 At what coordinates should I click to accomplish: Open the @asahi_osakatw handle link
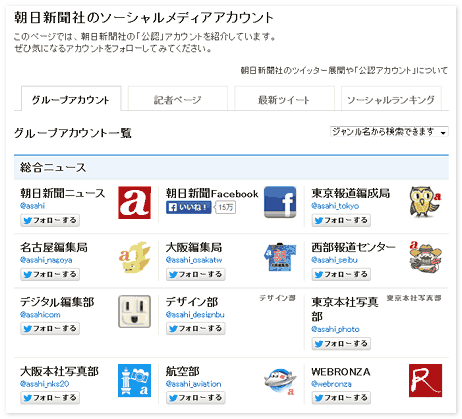194,260
